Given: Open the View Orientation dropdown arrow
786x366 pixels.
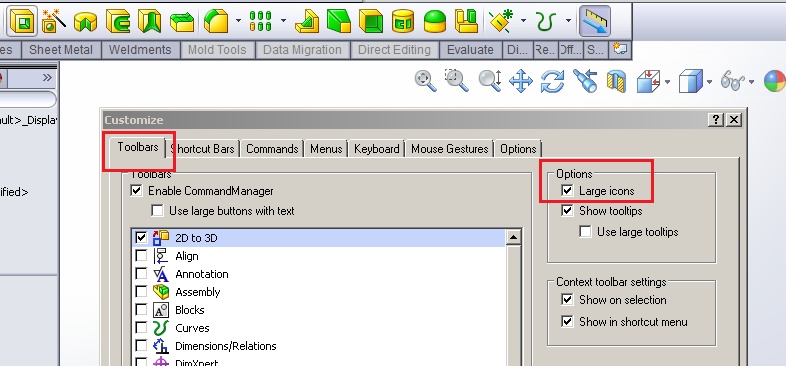Looking at the screenshot, I should 668,82.
